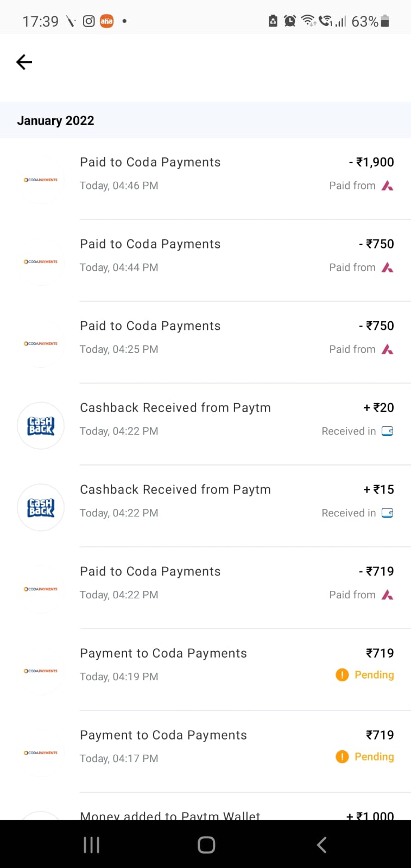Open recent apps from navigation bar
Screen dimensions: 411x868
click(x=91, y=845)
